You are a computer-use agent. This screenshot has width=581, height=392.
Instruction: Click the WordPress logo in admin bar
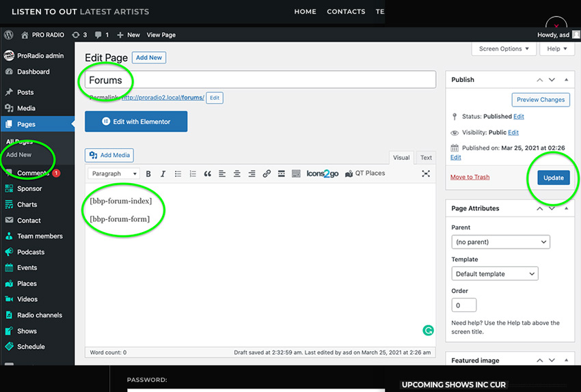(9, 35)
